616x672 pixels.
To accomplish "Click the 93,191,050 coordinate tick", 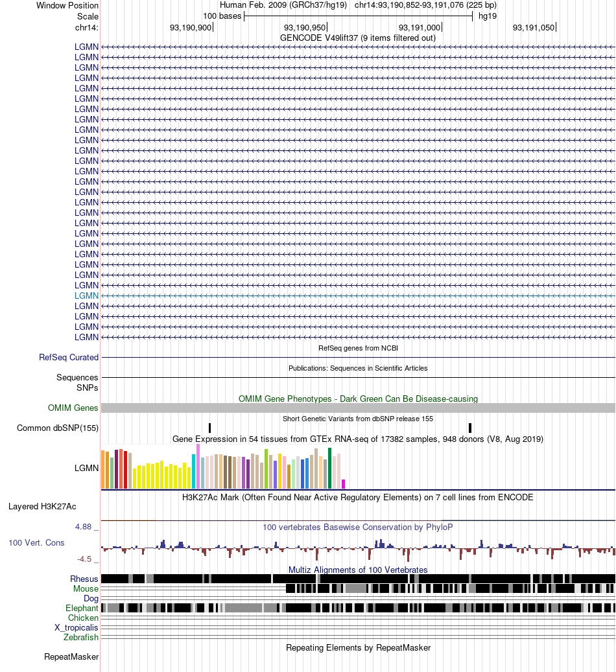I will click(x=534, y=27).
